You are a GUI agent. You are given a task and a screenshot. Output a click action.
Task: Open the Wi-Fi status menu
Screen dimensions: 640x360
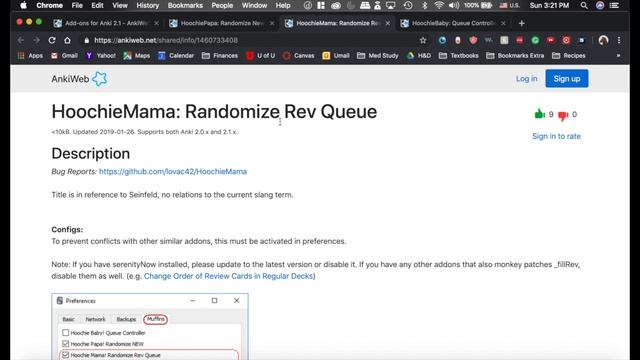pos(439,5)
